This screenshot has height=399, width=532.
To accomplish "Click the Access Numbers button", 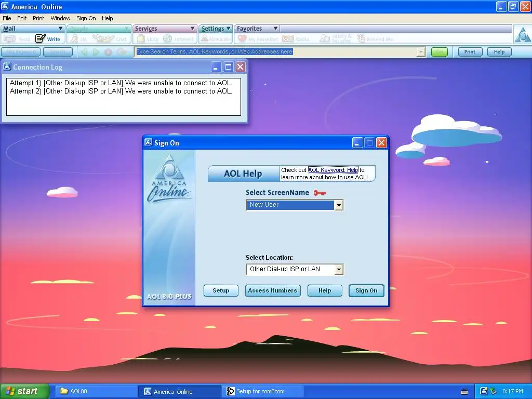I will point(273,290).
